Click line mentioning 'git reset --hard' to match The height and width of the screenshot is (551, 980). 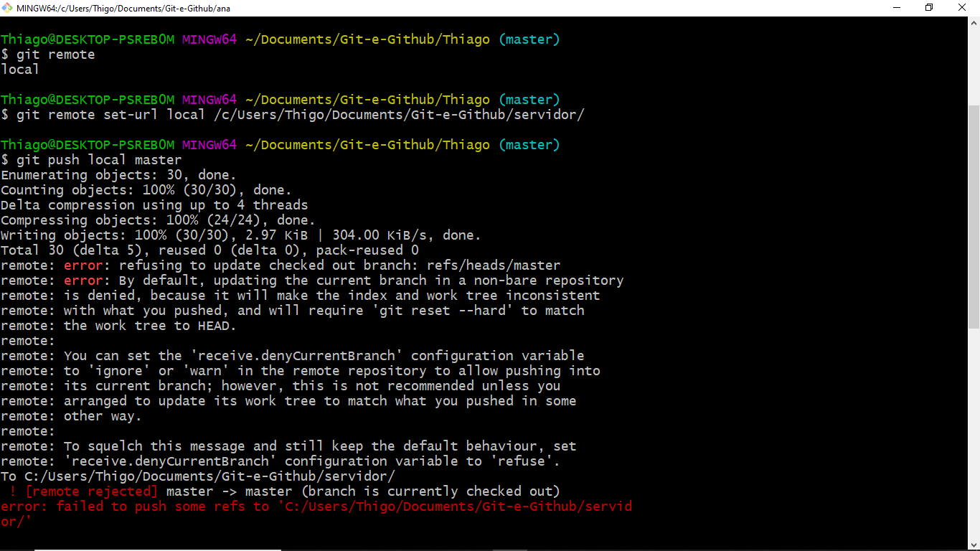(293, 311)
